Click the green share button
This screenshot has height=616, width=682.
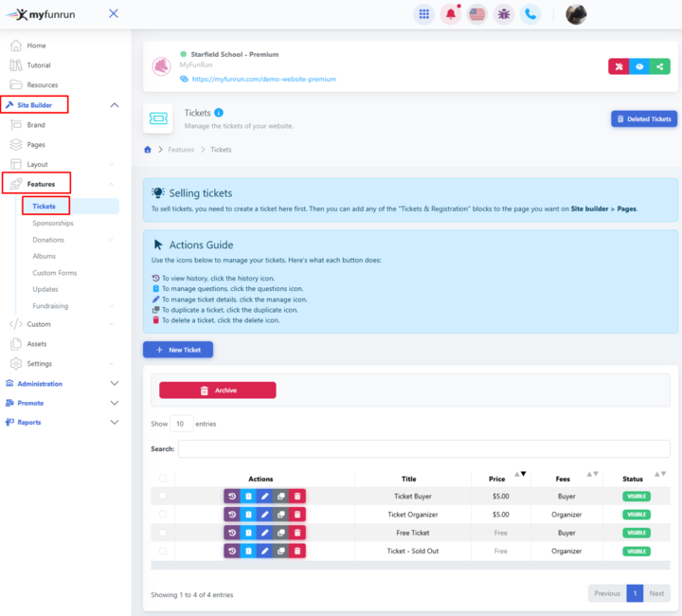click(659, 66)
